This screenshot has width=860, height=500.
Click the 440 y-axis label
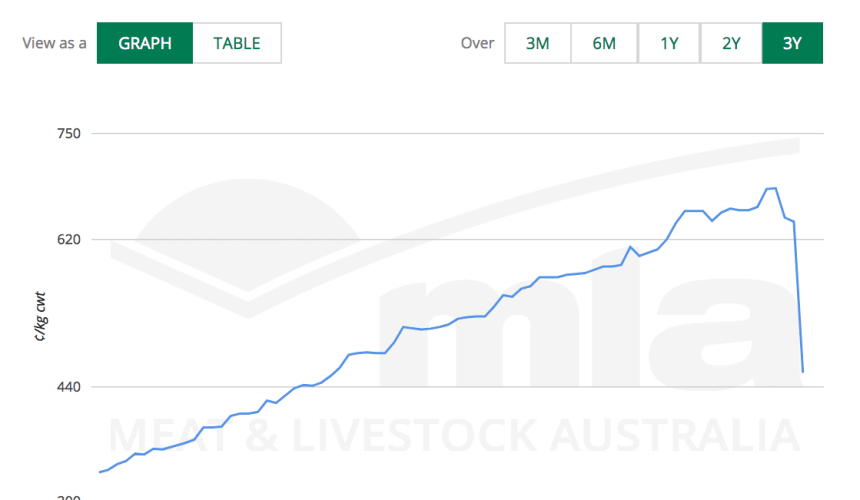click(x=69, y=387)
